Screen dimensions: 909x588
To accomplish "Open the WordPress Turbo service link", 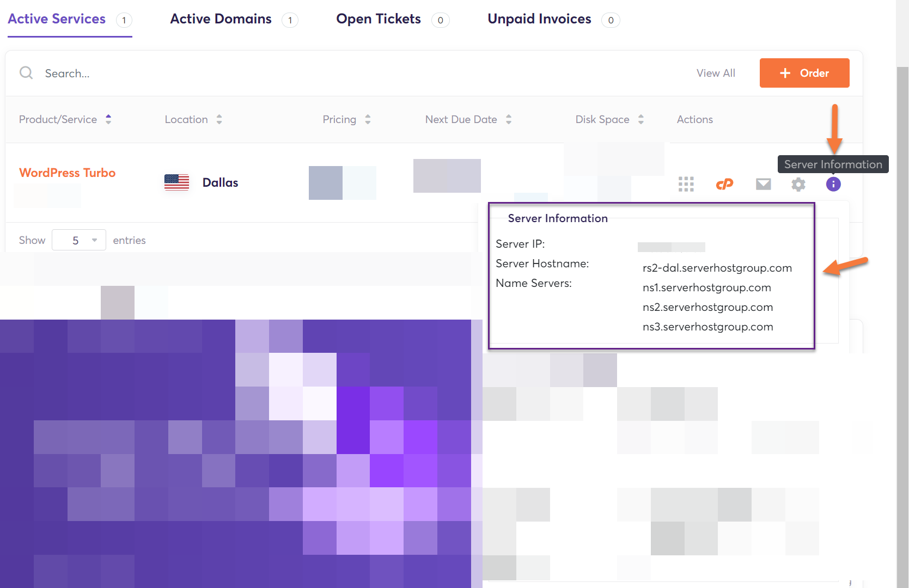I will point(67,173).
